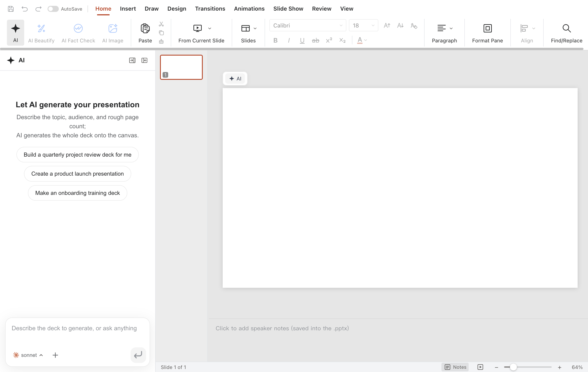Toggle the AutoSave switch
Viewport: 588px width, 372px height.
(x=53, y=9)
